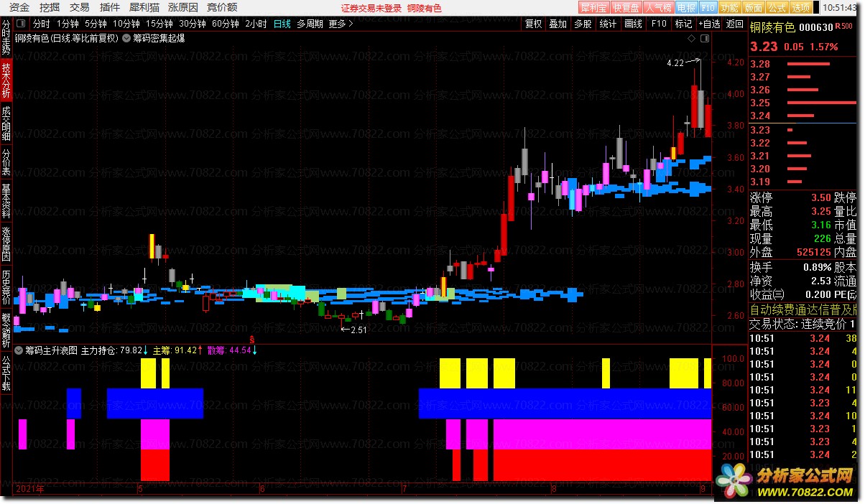Open the 成交明细 side tab

click(x=6, y=123)
